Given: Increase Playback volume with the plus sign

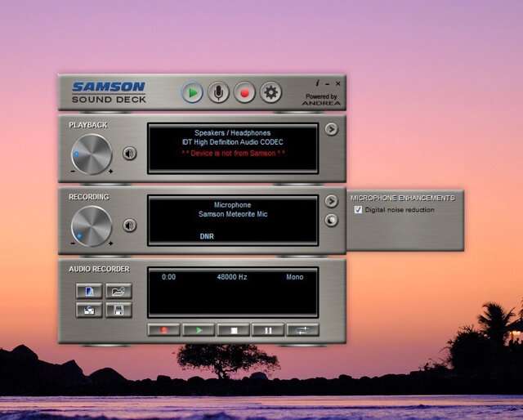Looking at the screenshot, I should (111, 172).
